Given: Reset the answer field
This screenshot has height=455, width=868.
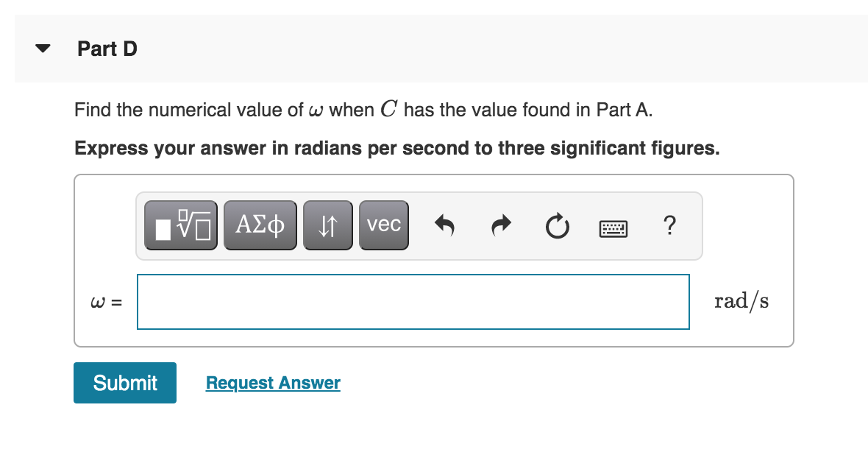Looking at the screenshot, I should point(558,227).
